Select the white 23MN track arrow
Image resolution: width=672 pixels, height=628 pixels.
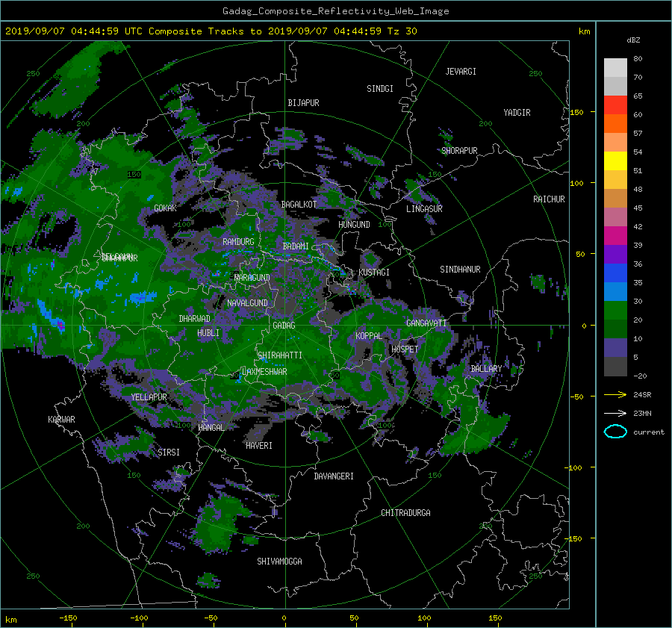(x=615, y=413)
